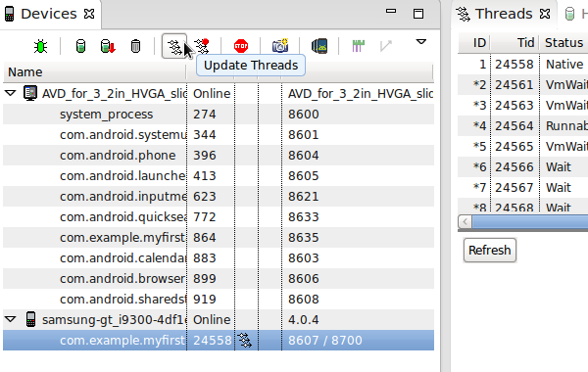Viewport: 588px width, 372px height.
Task: Click the scrollbar left arrow in Threads
Action: coord(465,222)
